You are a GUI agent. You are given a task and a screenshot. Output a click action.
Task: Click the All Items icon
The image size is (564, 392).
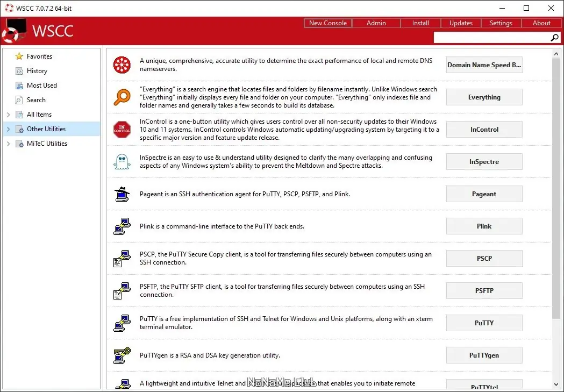click(19, 115)
